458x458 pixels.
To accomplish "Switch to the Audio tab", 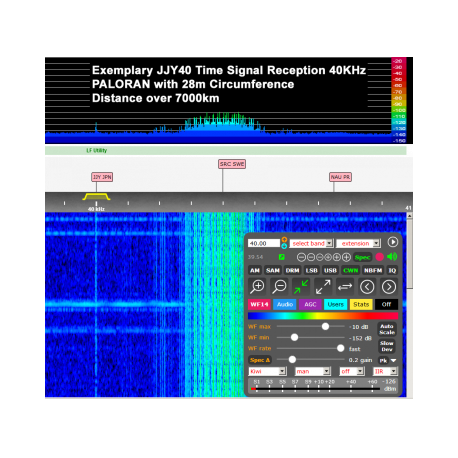I will [x=285, y=304].
